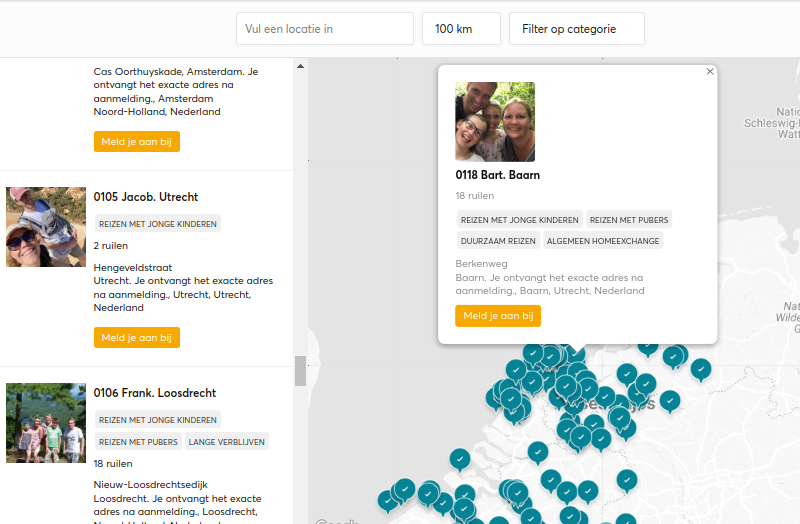Select the Duurzaam Reizen tag in popup
The height and width of the screenshot is (524, 800).
498,241
